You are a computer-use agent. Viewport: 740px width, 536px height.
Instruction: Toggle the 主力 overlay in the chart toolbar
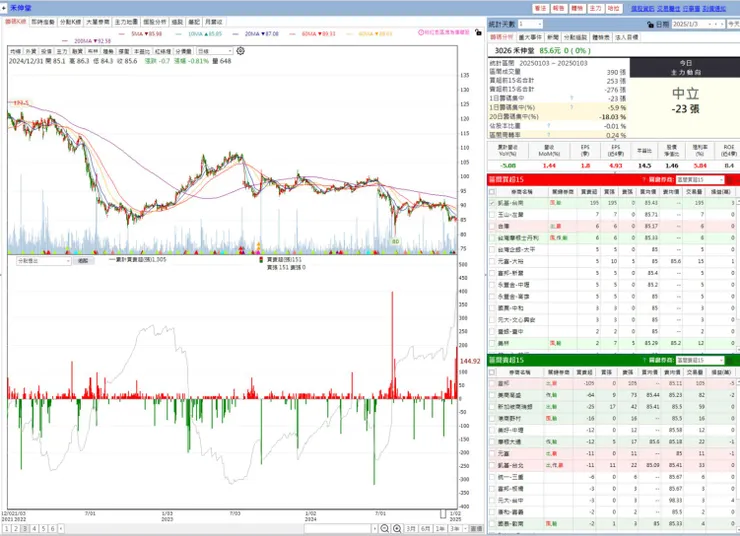pos(62,51)
